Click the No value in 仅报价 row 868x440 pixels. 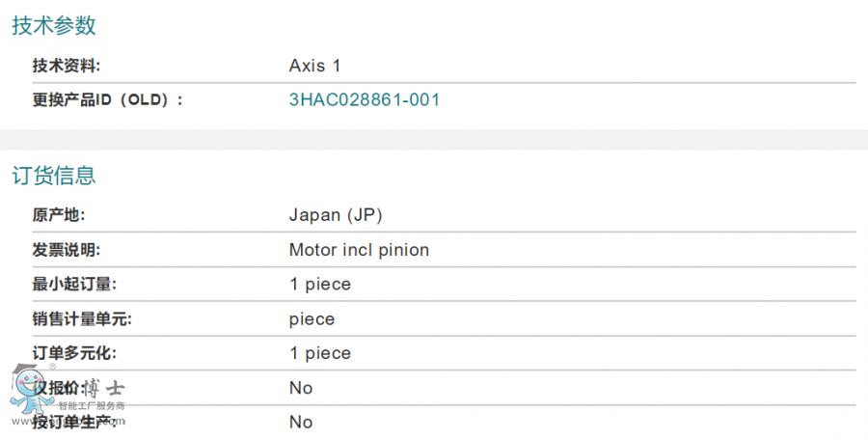coord(301,388)
